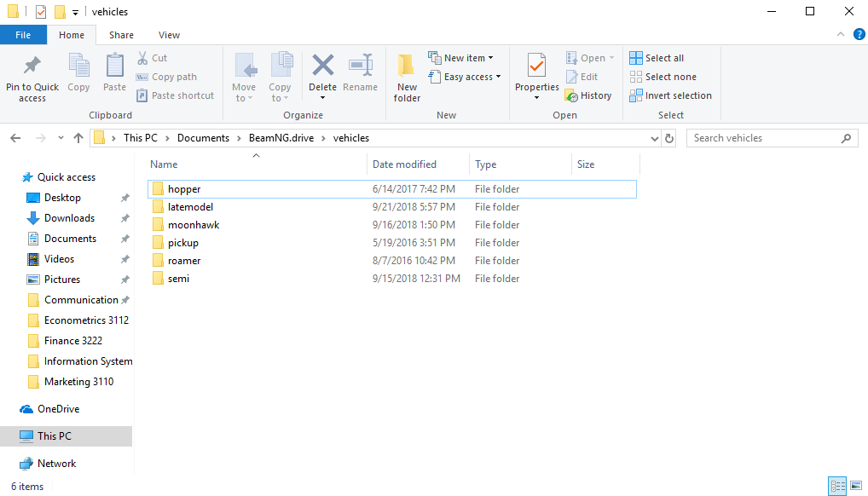Screen dimensions: 868x496
Task: Open recent locations dropdown arrow
Action: tap(61, 138)
